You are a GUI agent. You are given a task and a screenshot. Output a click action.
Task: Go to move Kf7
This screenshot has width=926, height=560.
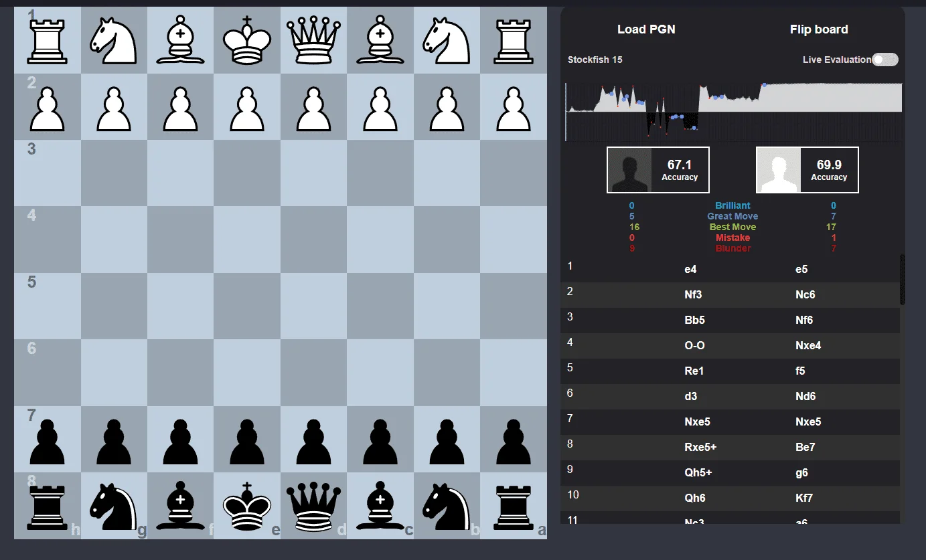803,498
